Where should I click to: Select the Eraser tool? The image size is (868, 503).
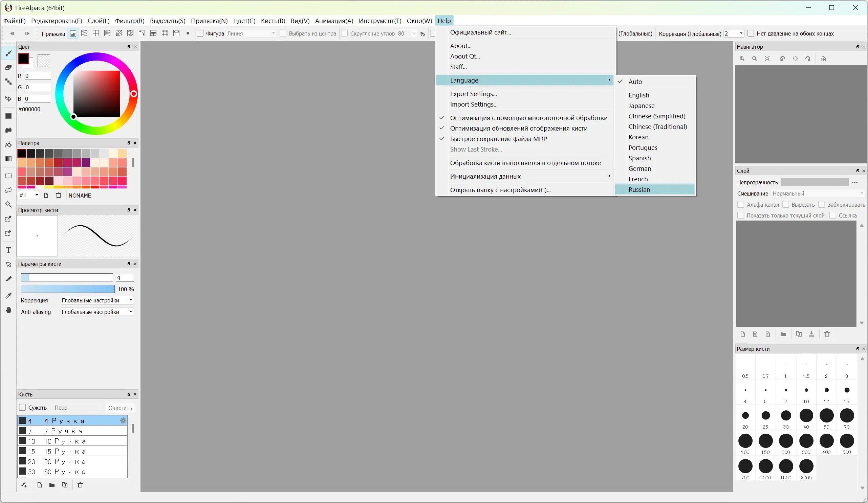coord(8,67)
